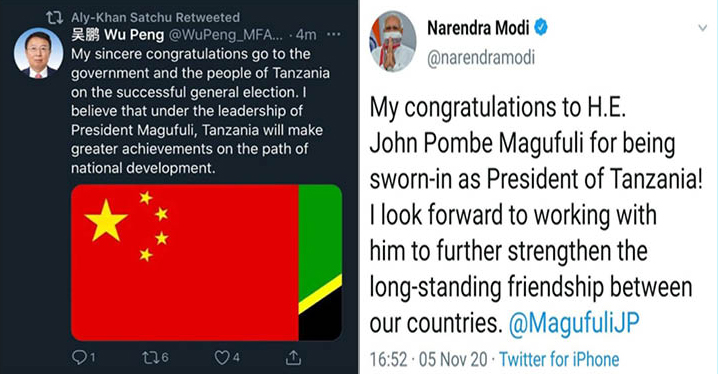Click the @narendramodi handle
Screen dimensions: 718x374
481,58
